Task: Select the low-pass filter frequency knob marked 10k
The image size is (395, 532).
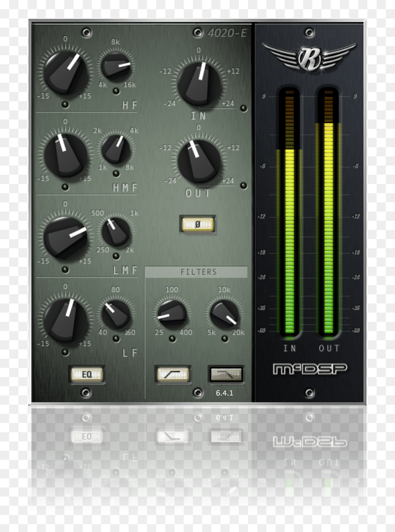Action: point(224,314)
